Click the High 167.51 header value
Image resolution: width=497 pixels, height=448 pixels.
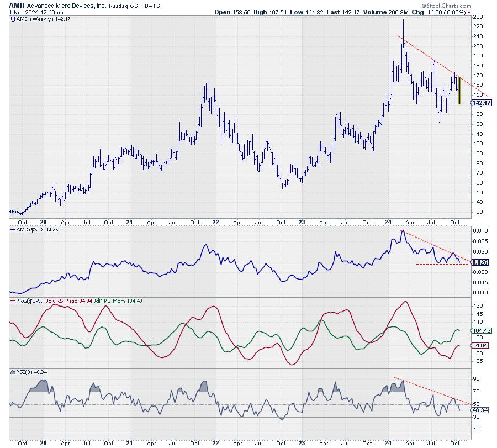[270, 12]
